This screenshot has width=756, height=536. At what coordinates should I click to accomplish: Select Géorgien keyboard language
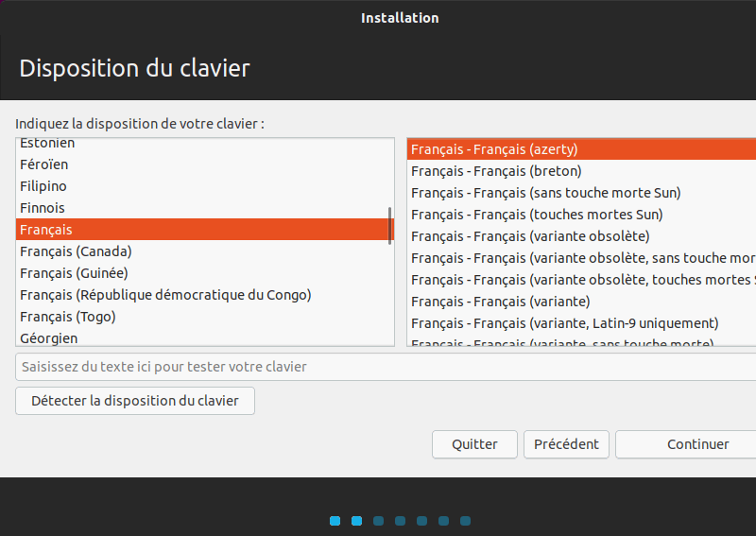(49, 337)
